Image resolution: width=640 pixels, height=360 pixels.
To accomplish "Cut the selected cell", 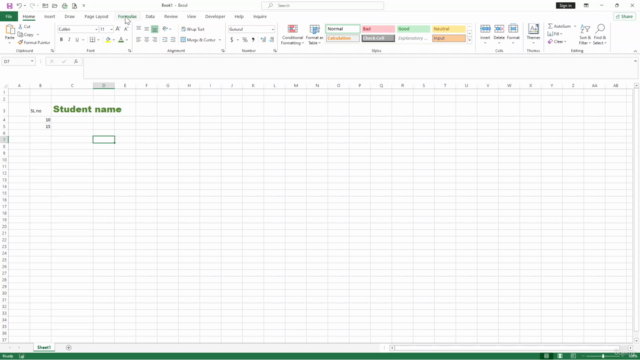I will point(24,27).
